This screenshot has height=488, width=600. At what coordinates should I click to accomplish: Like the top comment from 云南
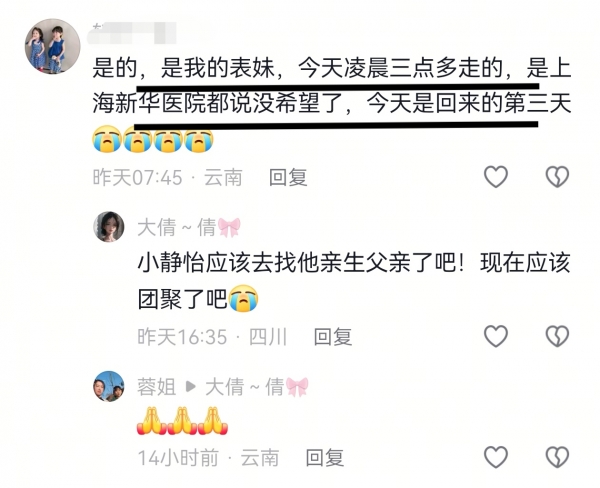(x=496, y=177)
